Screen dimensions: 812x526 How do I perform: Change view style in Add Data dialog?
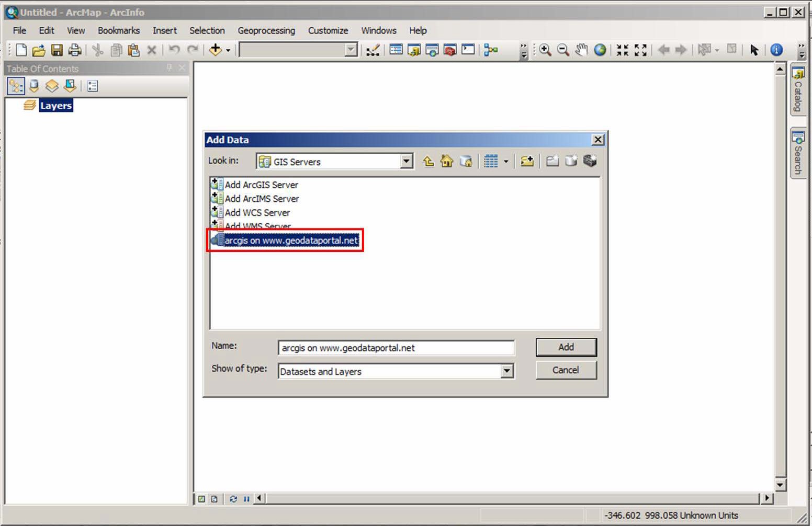[491, 161]
